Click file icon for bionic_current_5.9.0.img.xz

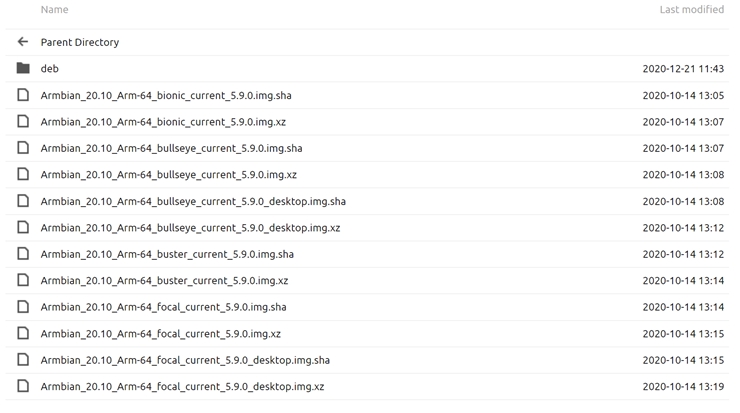tap(23, 121)
